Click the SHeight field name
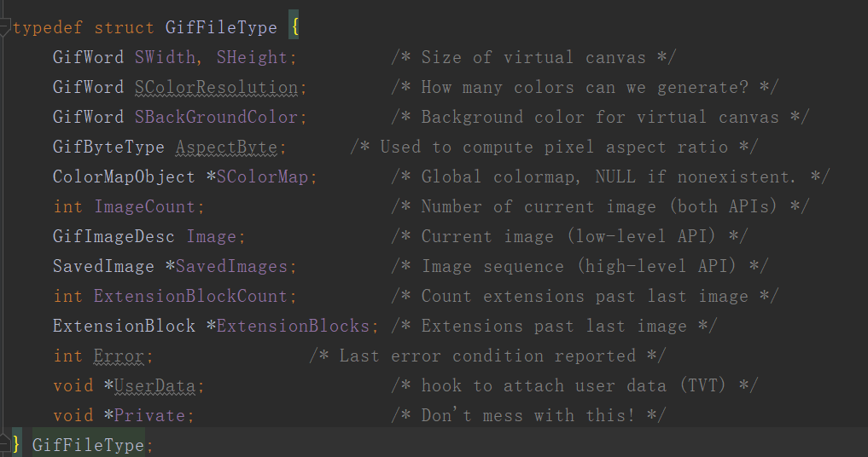Viewport: 868px width, 457px height. [251, 57]
